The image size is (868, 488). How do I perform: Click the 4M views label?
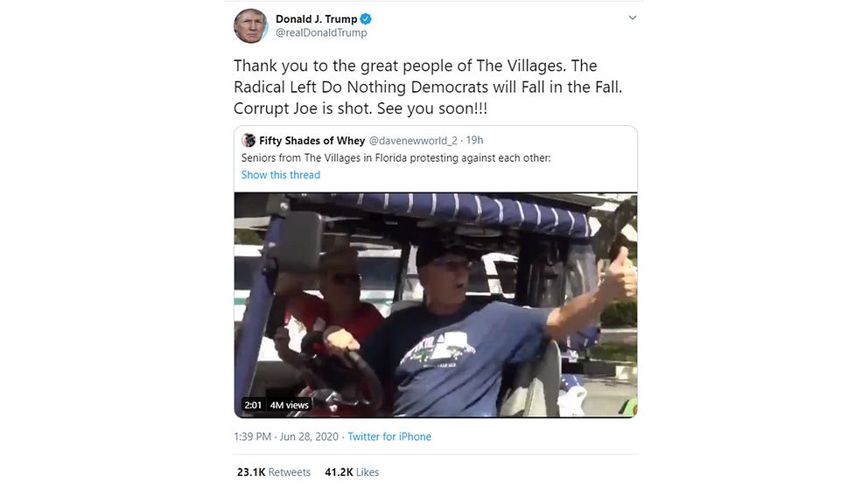click(x=289, y=405)
